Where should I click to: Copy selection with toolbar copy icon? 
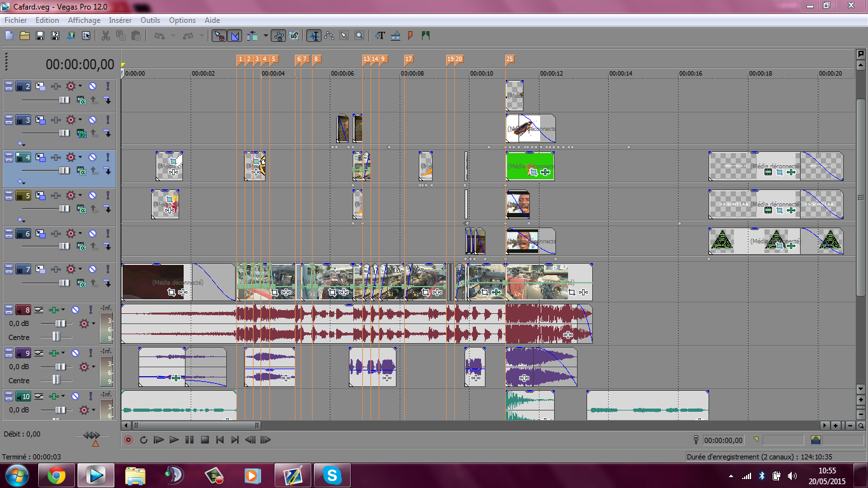click(x=121, y=36)
